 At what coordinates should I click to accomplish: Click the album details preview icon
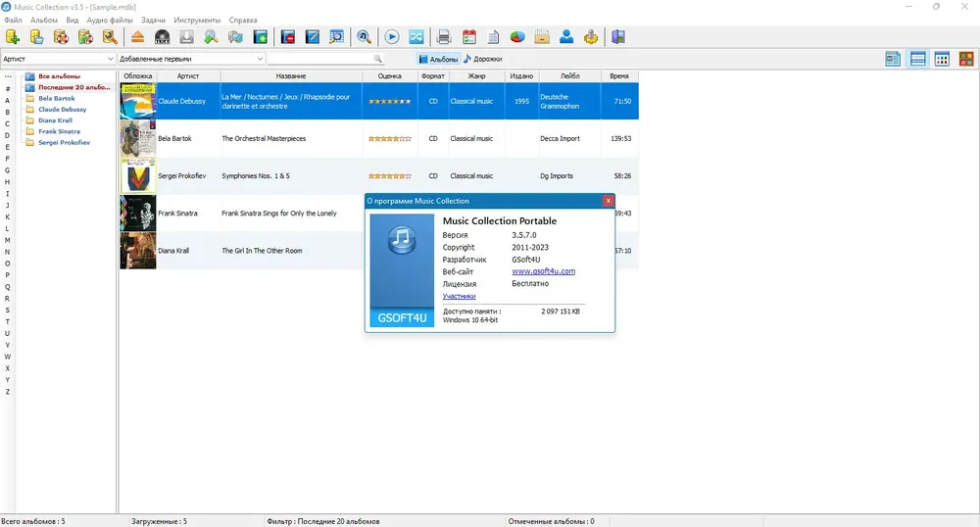[336, 37]
